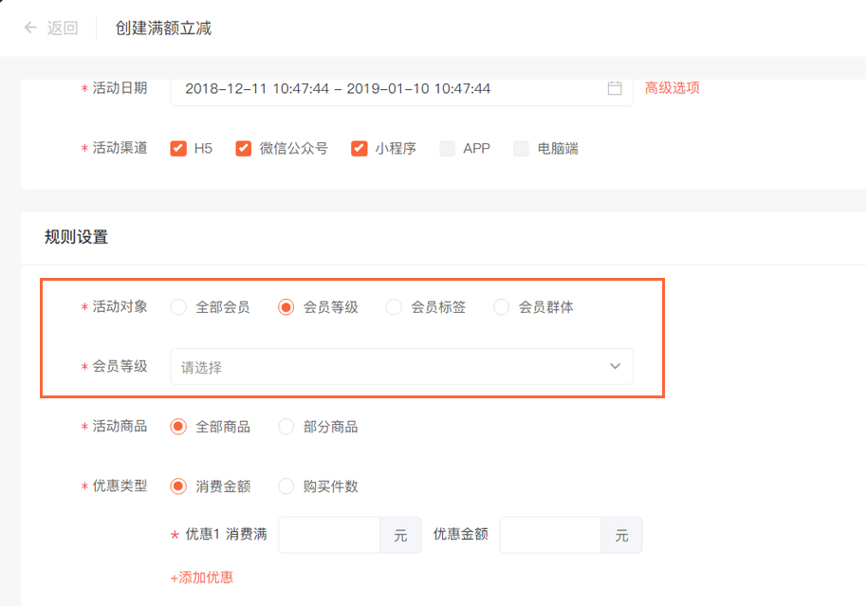
Task: Click the 消费满 amount input field
Action: click(329, 535)
